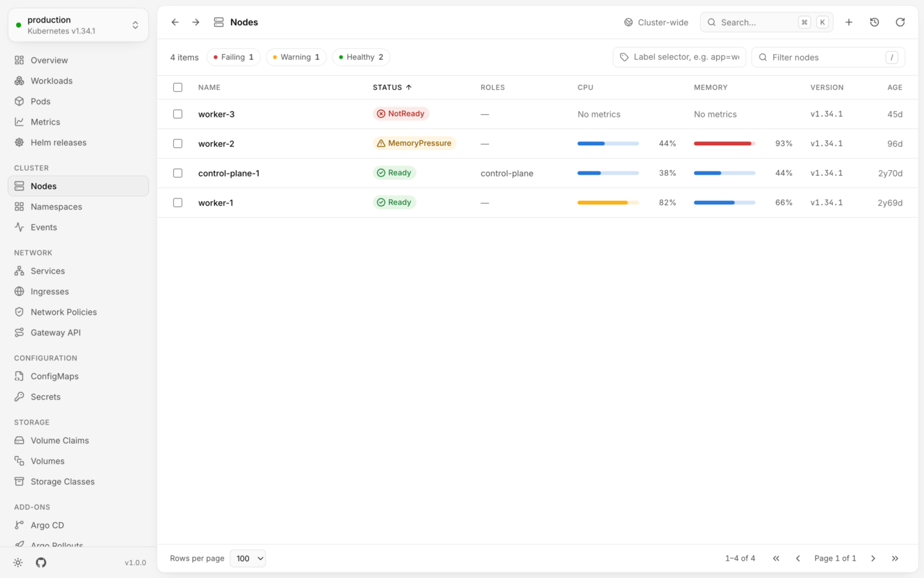Focus the Label selector input
The image size is (924, 578).
click(680, 57)
